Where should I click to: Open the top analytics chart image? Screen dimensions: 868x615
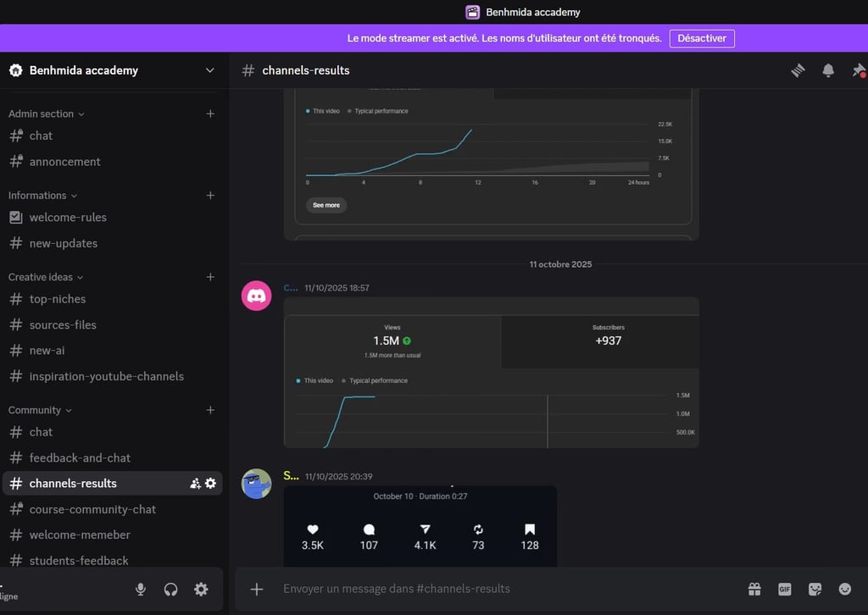491,164
